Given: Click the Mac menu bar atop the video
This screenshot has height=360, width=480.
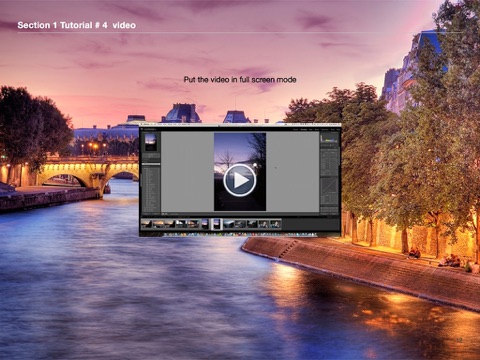Looking at the screenshot, I should [240, 125].
